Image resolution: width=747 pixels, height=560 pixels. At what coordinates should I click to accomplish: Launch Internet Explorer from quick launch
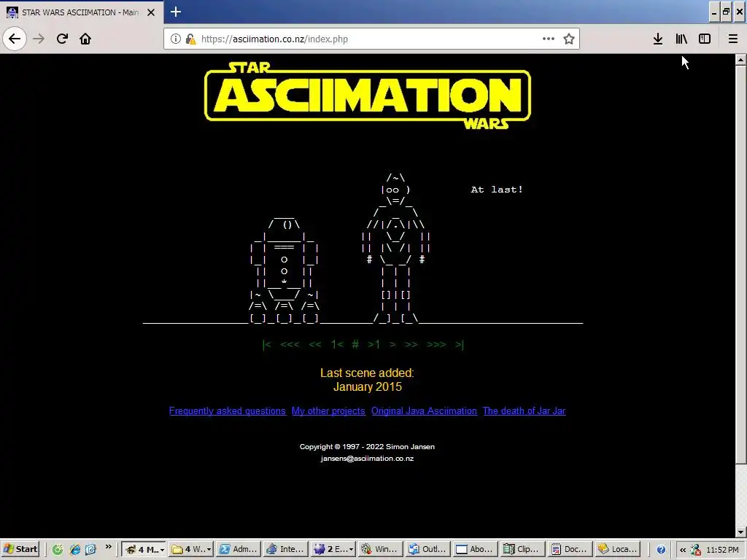[74, 549]
